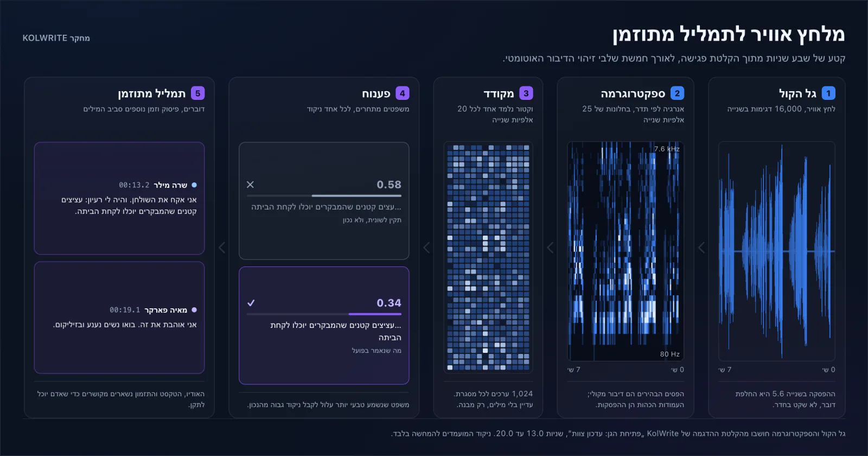Click the 80 Hz frequency label
Screen dimensions: 868x456
670,354
